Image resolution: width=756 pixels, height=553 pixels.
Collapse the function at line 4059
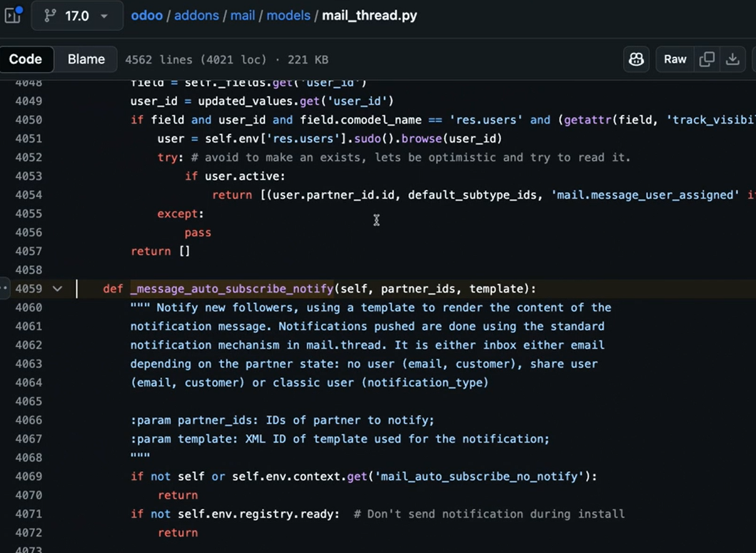pos(58,288)
